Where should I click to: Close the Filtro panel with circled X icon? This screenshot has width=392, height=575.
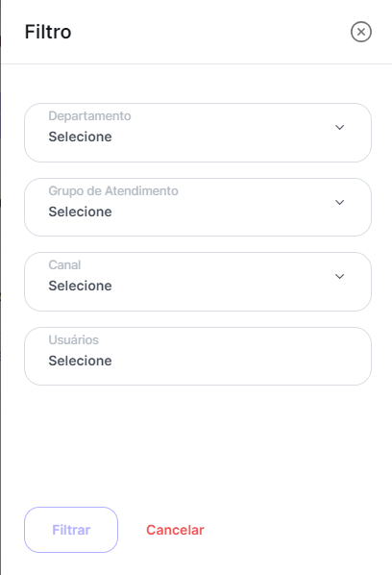[x=361, y=32]
